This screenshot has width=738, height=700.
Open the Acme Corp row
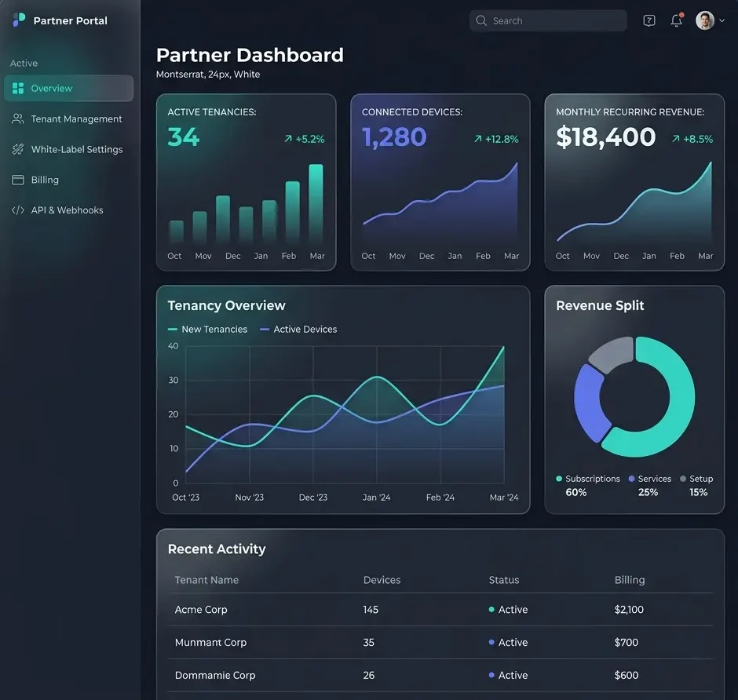(440, 610)
